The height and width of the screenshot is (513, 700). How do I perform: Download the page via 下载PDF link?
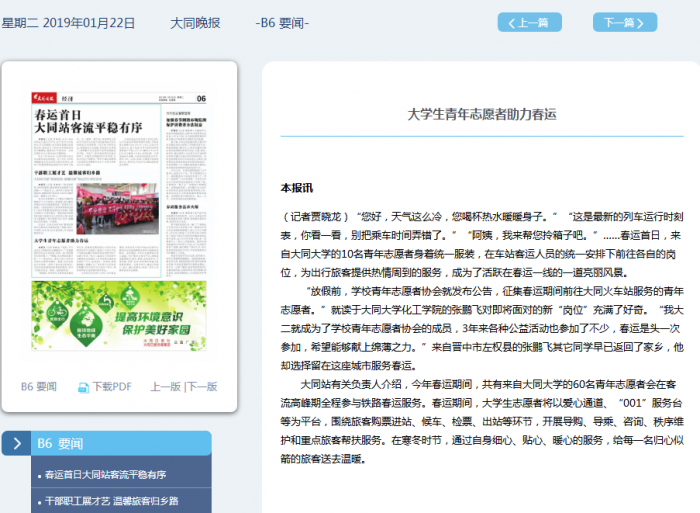tap(112, 387)
